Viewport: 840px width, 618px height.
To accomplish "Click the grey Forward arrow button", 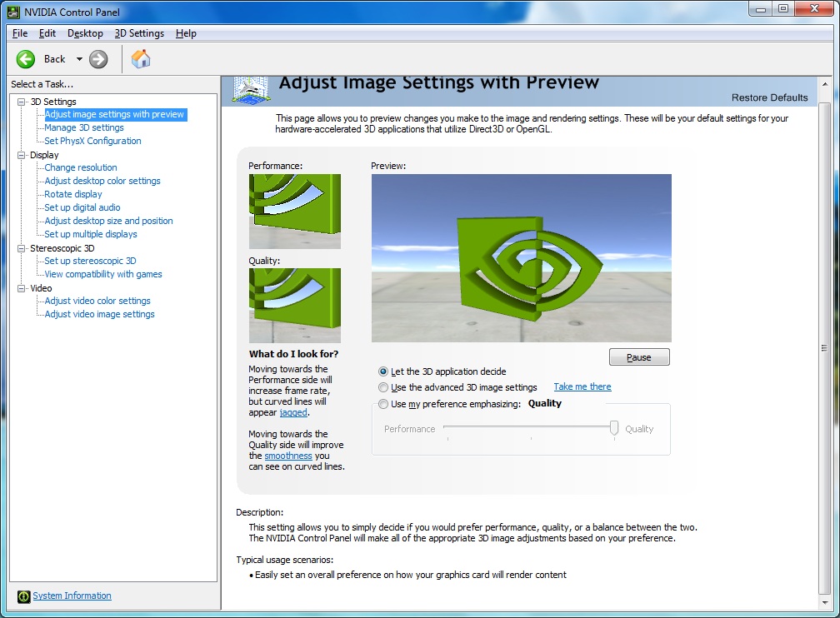I will tap(98, 59).
